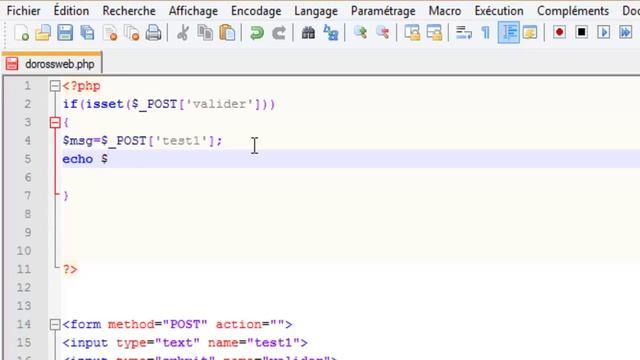The width and height of the screenshot is (640, 360).
Task: Open the Paramétrage menu
Action: (x=383, y=11)
